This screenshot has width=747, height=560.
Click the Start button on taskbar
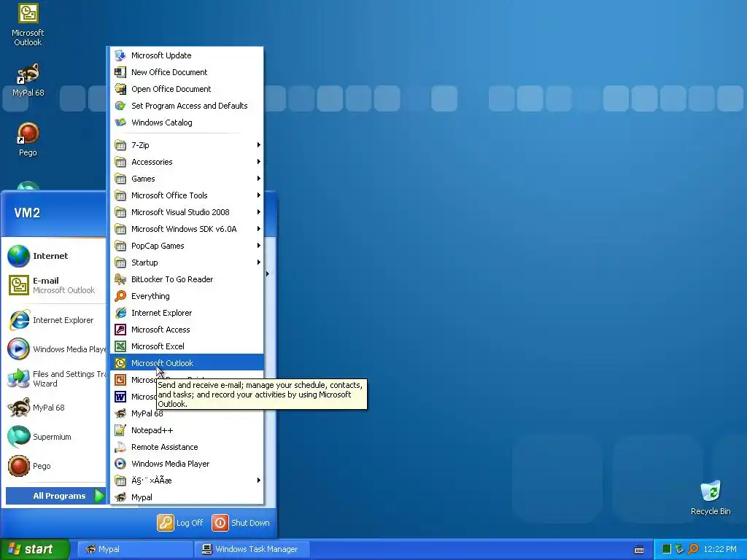tap(34, 549)
